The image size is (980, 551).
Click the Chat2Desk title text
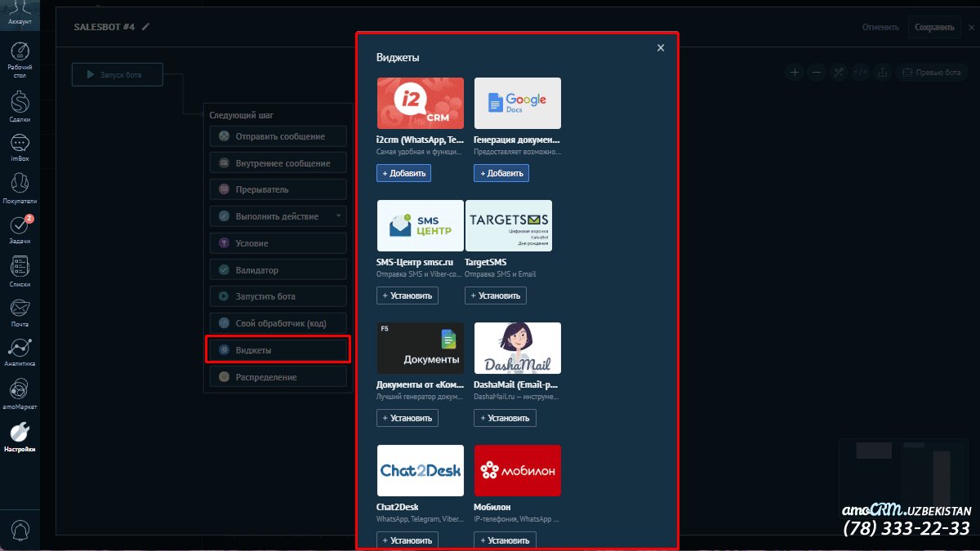pos(398,507)
